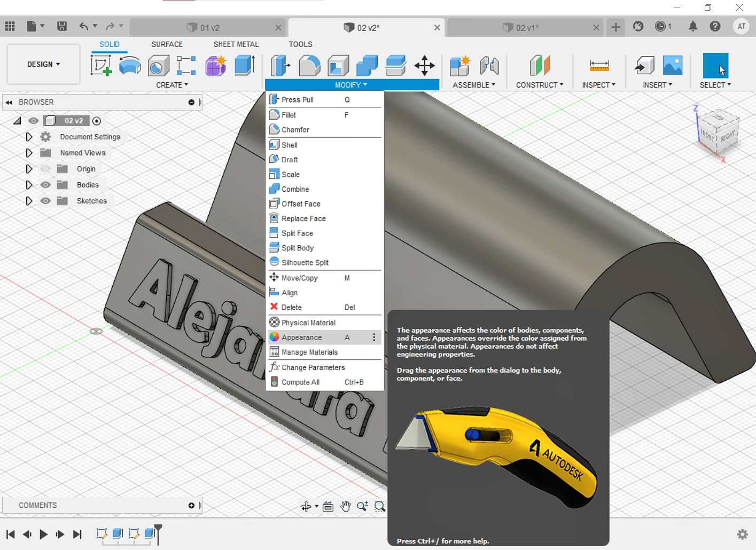Image resolution: width=756 pixels, height=550 pixels.
Task: Open the CREATE dropdown menu
Action: 172,85
